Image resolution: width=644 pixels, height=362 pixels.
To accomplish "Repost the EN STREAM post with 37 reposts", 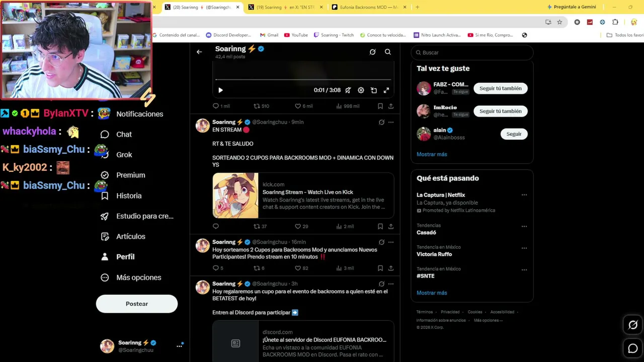I will coord(260,226).
